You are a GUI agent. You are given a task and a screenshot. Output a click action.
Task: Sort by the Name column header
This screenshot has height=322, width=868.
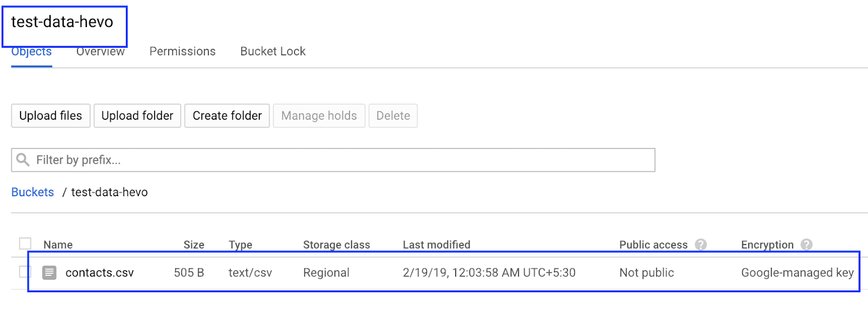(58, 244)
